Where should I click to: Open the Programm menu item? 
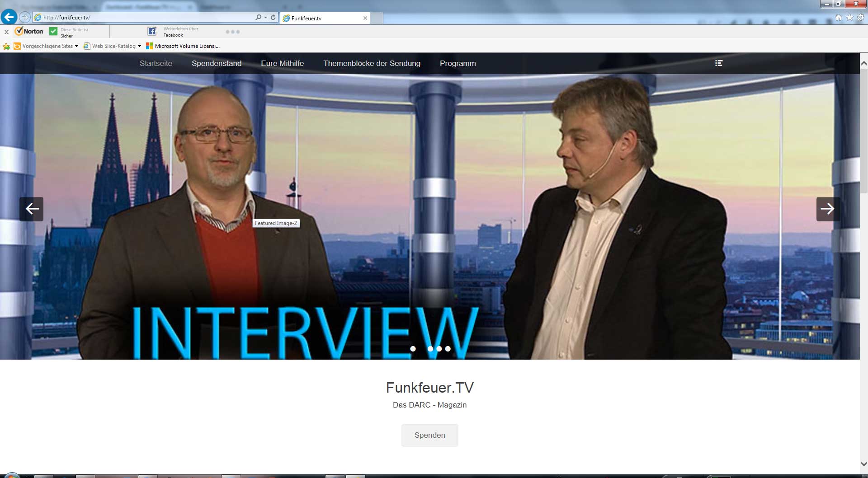458,63
